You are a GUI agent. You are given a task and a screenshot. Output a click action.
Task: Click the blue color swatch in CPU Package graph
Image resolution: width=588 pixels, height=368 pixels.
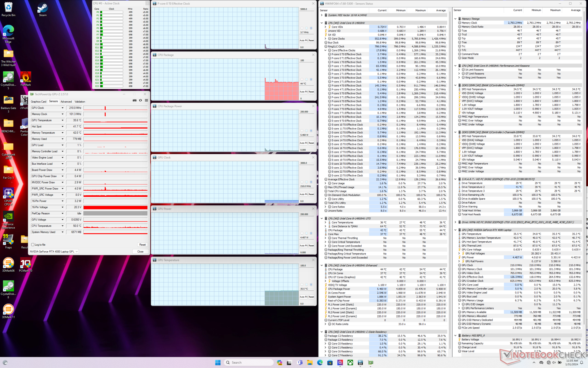point(311,79)
